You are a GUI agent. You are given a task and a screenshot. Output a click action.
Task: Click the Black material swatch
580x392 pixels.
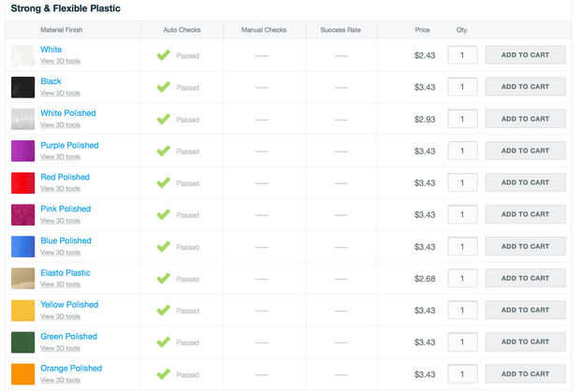click(22, 87)
